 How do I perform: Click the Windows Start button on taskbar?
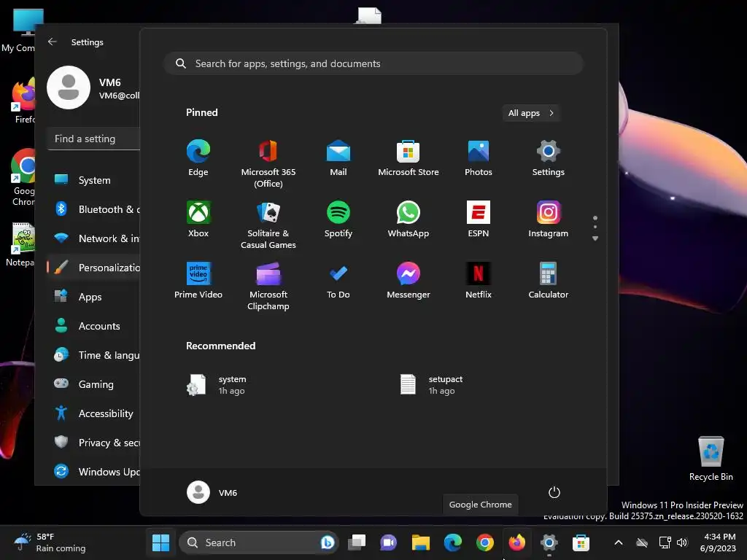(x=160, y=542)
